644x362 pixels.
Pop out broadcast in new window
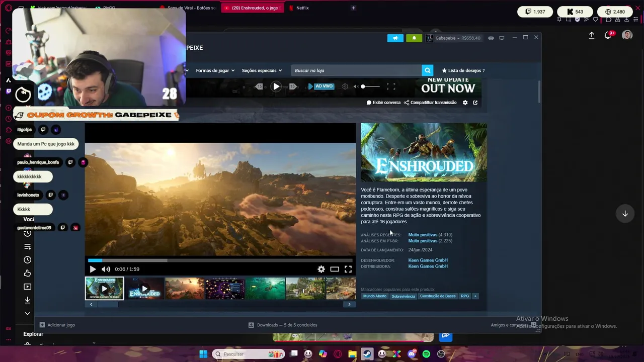tap(475, 103)
